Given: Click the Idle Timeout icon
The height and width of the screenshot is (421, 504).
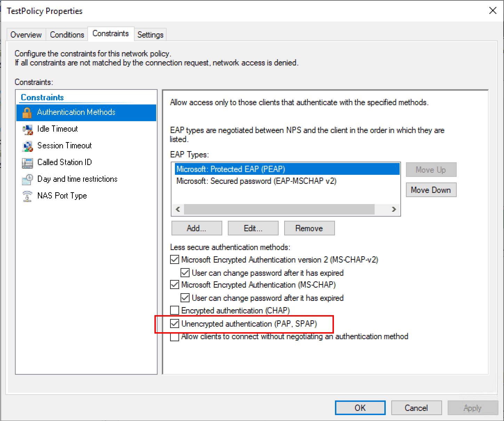Looking at the screenshot, I should 27,129.
